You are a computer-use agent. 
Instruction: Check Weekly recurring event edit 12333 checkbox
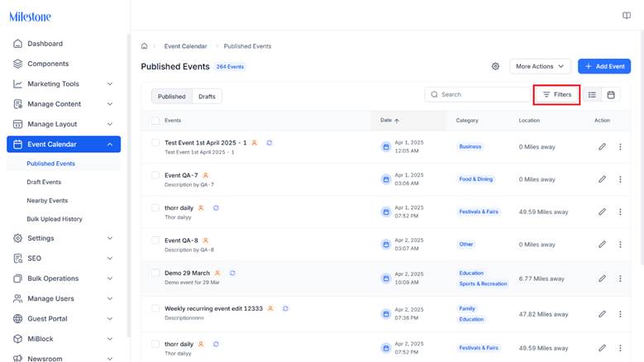[155, 307]
